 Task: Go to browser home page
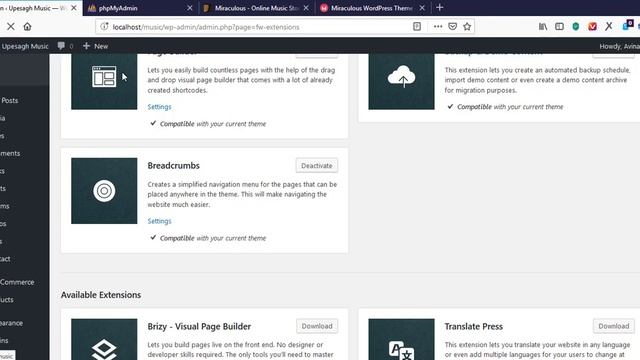[27, 27]
